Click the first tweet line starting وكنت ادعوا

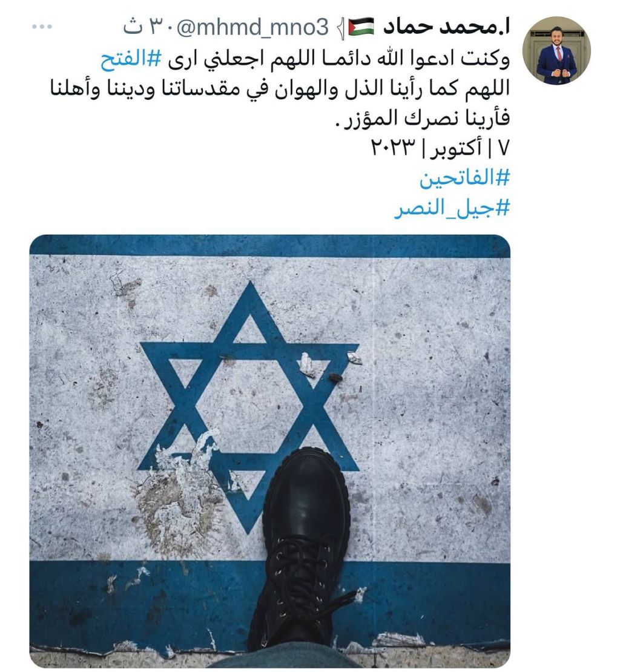305,59
